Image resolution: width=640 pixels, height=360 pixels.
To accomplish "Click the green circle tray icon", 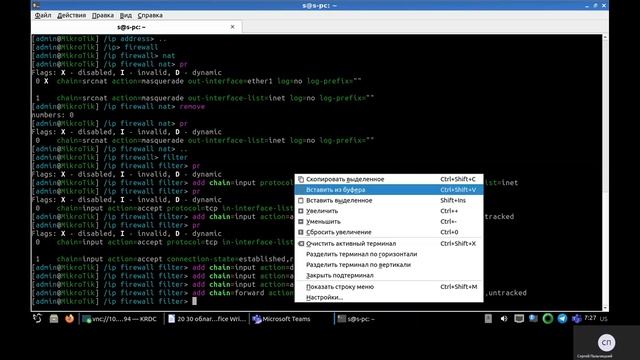I will (548, 319).
